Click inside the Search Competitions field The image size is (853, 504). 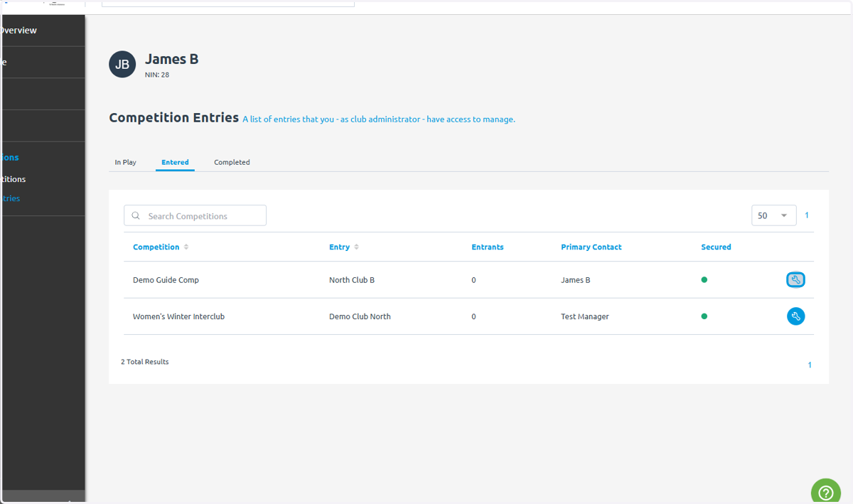tap(195, 215)
